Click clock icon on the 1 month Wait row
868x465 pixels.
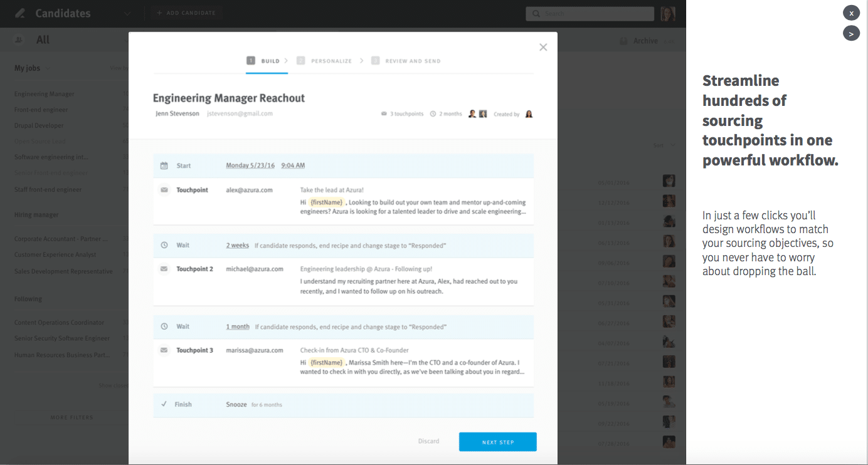point(164,327)
